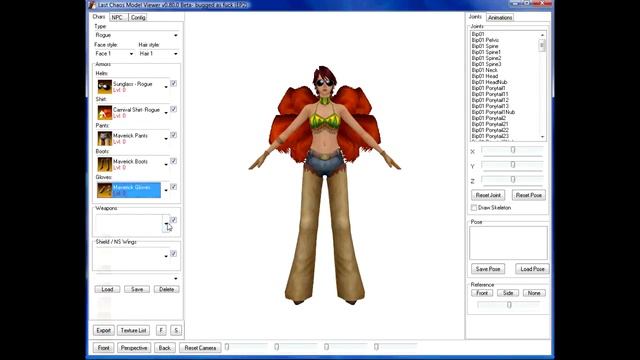This screenshot has width=640, height=360.
Task: Set camera to Front view
Action: pos(104,348)
